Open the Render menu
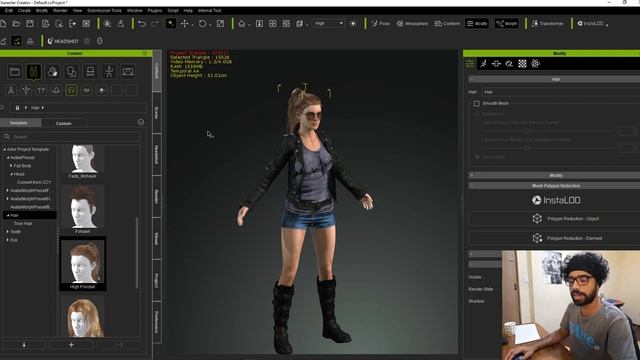Viewport: 640px width, 360px height. [x=60, y=10]
